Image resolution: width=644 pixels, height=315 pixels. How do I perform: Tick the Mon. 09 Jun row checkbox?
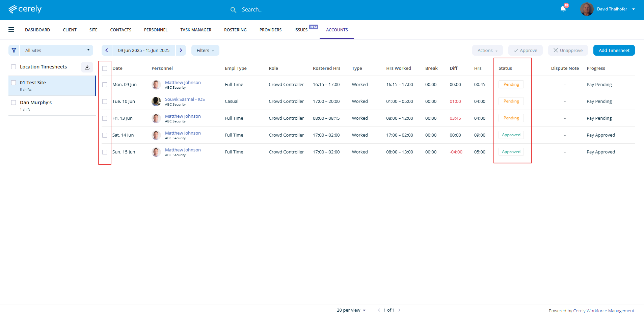pos(105,85)
